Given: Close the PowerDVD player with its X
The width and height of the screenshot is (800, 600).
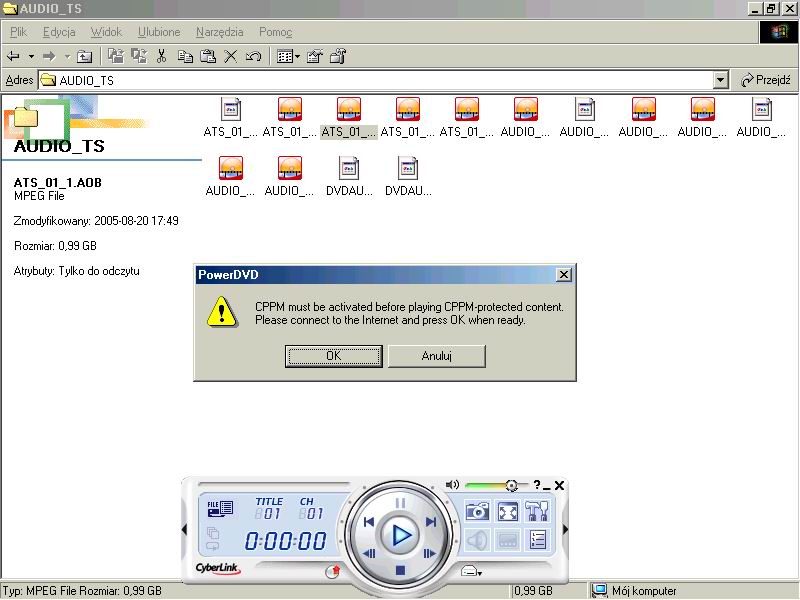Looking at the screenshot, I should [x=559, y=485].
